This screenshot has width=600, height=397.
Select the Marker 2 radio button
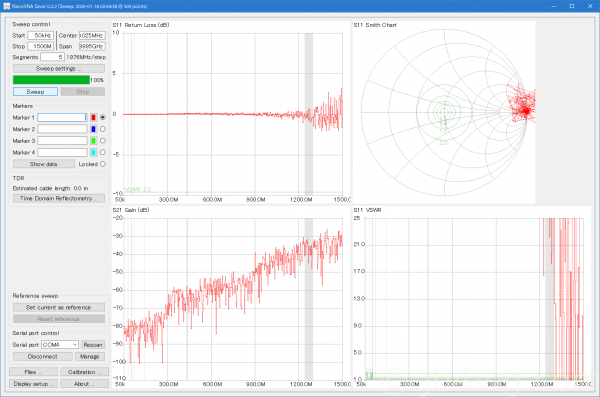coord(103,129)
